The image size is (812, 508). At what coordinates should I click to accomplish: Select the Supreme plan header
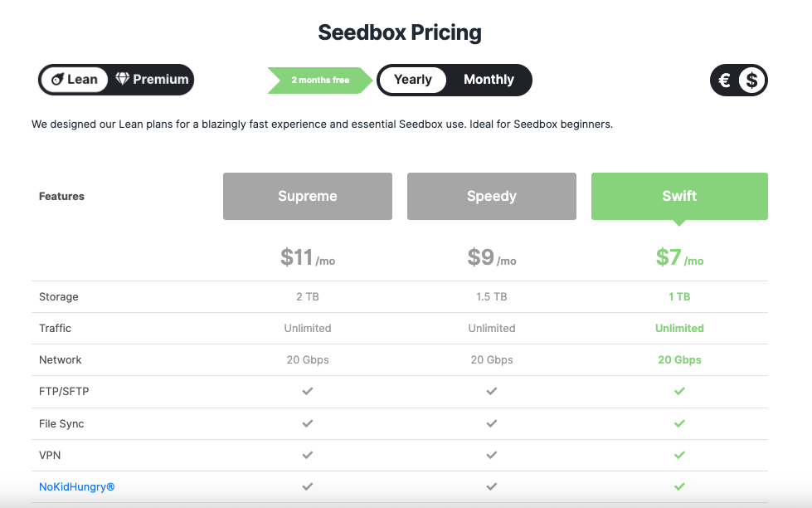click(x=308, y=196)
